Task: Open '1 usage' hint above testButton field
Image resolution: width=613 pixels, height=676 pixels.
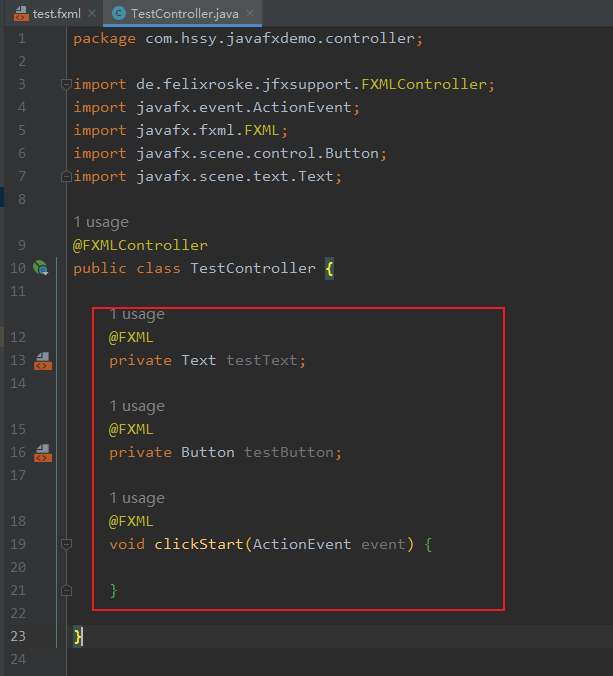Action: tap(137, 406)
